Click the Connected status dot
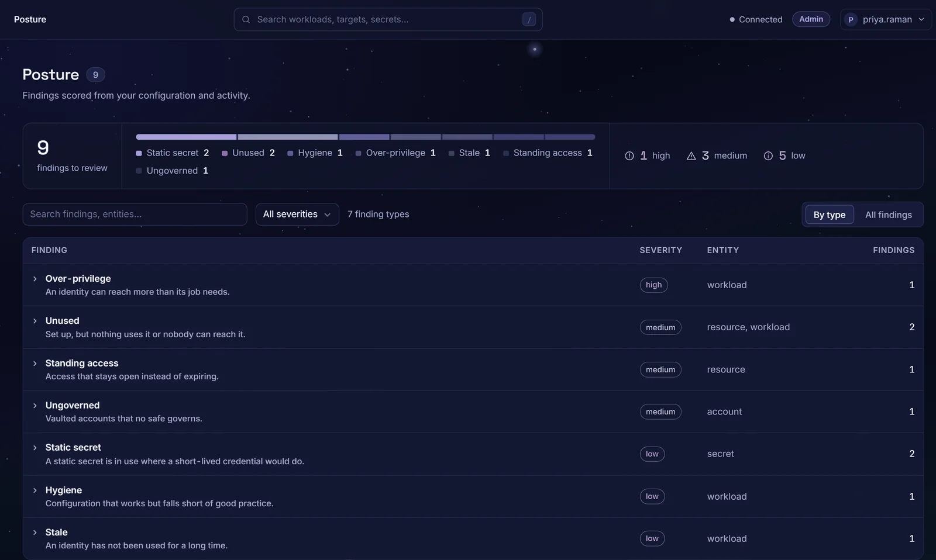The image size is (936, 560). tap(732, 19)
